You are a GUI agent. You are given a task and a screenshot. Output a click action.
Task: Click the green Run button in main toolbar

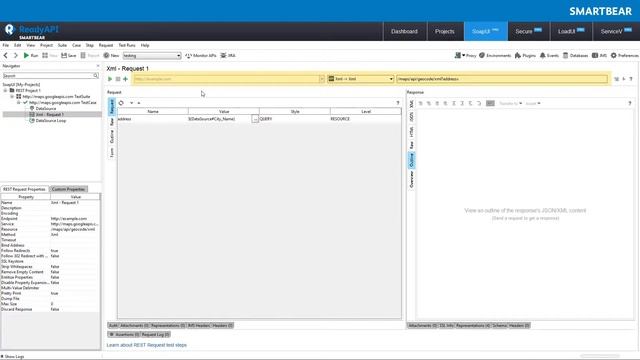tap(31, 56)
